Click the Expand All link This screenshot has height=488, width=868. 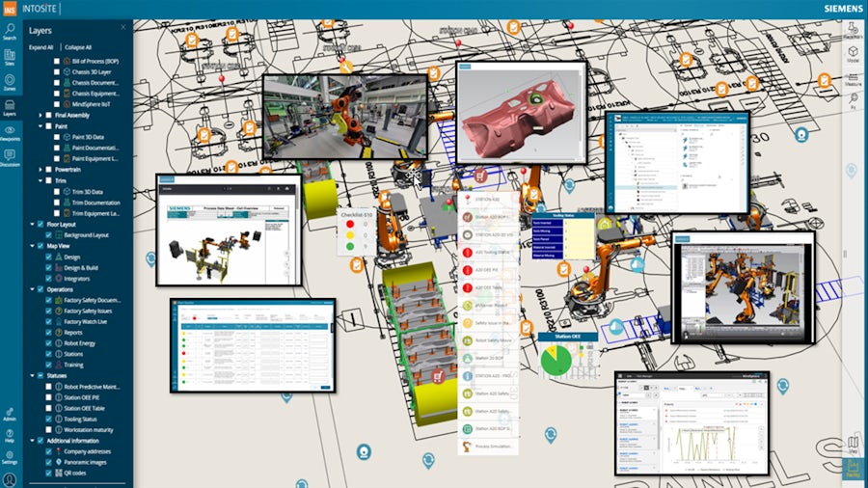pos(41,47)
